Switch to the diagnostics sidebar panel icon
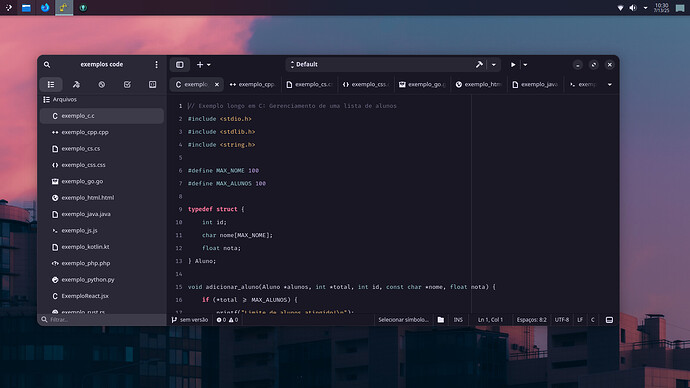This screenshot has height=388, width=690. click(102, 84)
